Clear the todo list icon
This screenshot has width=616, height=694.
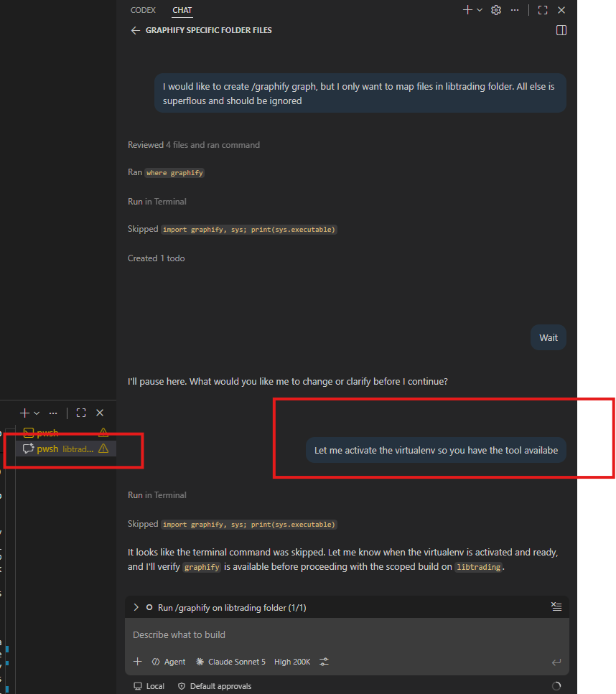pyautogui.click(x=556, y=606)
